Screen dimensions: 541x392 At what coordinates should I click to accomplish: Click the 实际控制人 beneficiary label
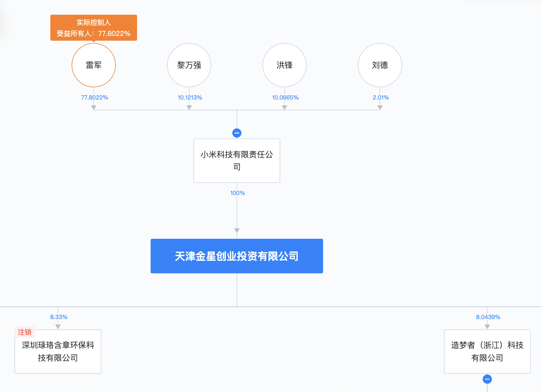(x=94, y=28)
